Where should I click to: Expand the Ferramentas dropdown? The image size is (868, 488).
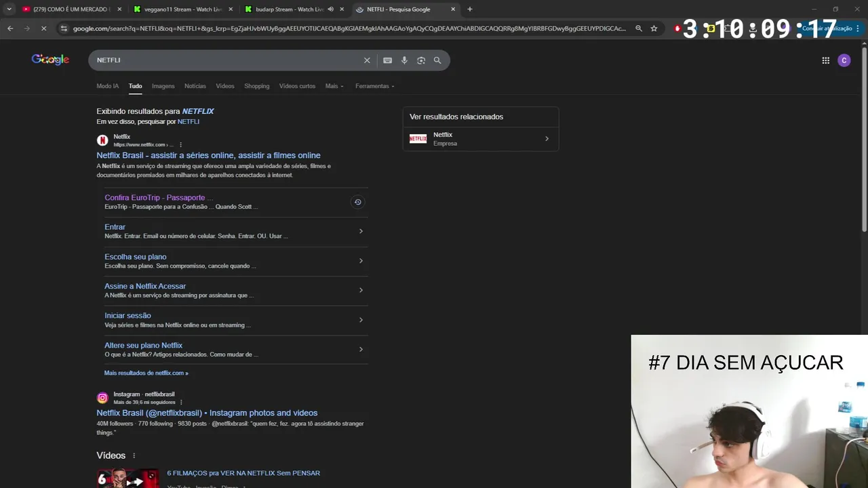(x=374, y=86)
